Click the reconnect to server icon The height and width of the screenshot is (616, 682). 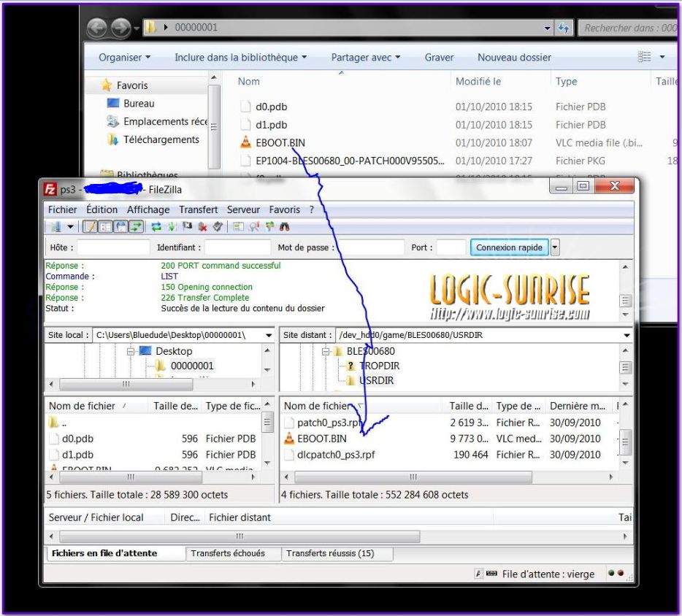click(x=217, y=226)
